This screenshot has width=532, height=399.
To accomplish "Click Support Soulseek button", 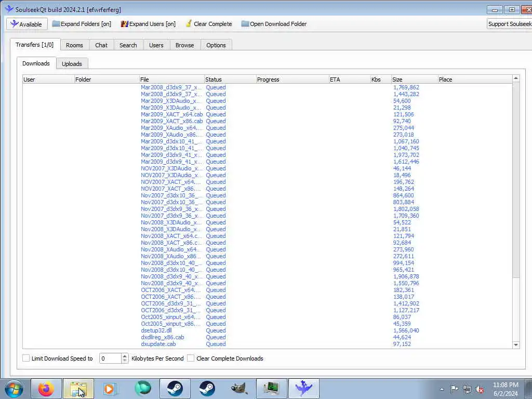I will 509,24.
